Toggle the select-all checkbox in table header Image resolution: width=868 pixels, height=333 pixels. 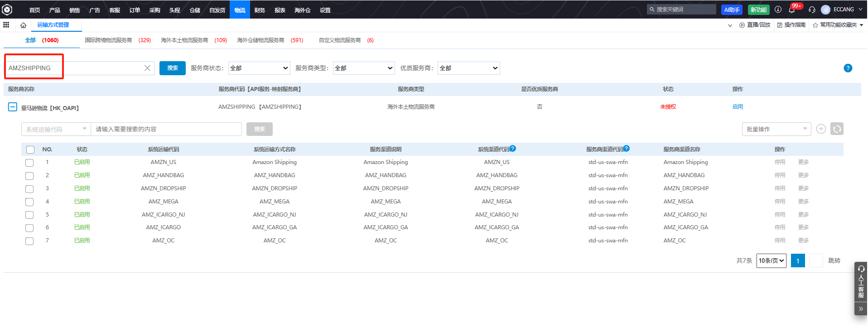(30, 150)
